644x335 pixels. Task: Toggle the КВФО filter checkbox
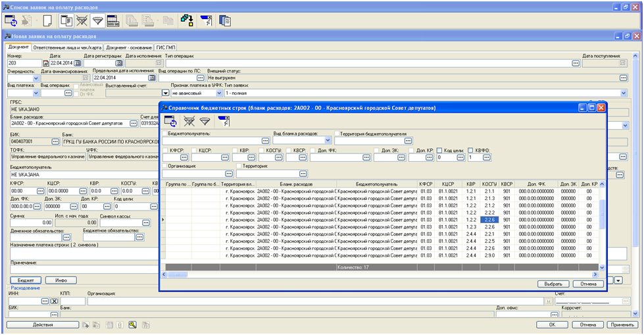[x=470, y=150]
